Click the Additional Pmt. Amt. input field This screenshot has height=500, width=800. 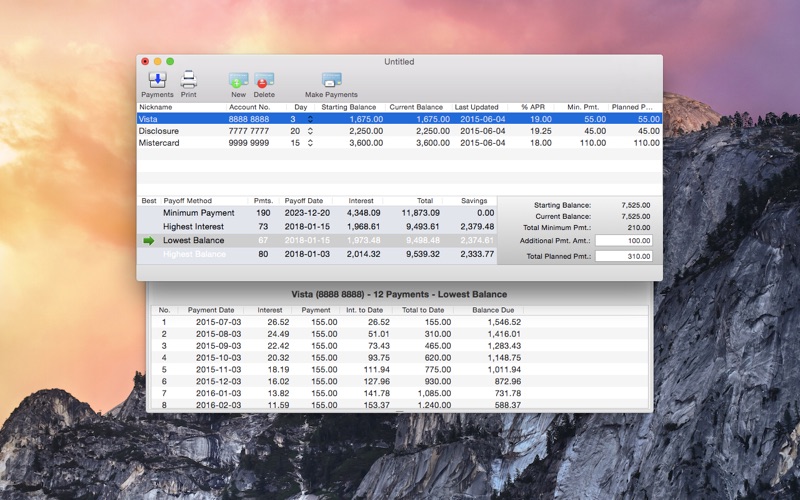click(x=623, y=241)
